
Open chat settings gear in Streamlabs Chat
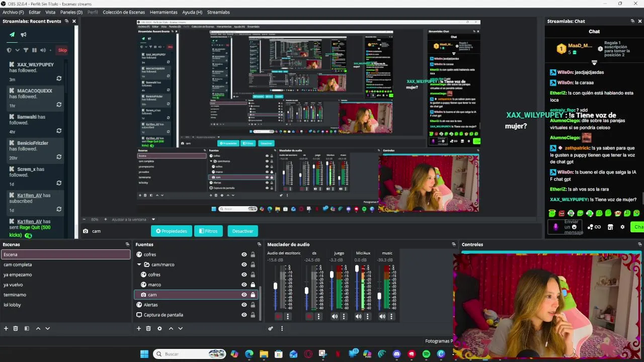click(x=622, y=227)
